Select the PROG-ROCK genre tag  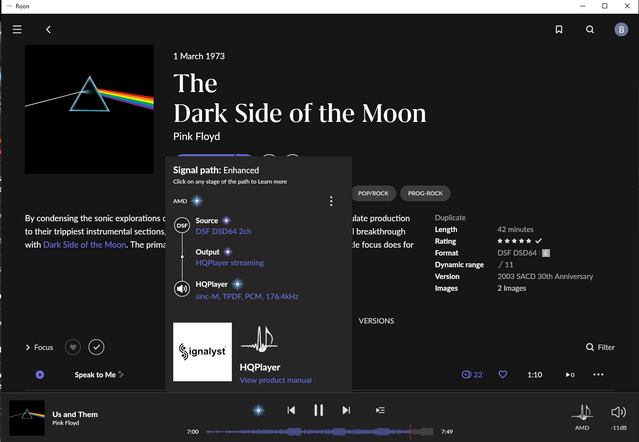(423, 192)
